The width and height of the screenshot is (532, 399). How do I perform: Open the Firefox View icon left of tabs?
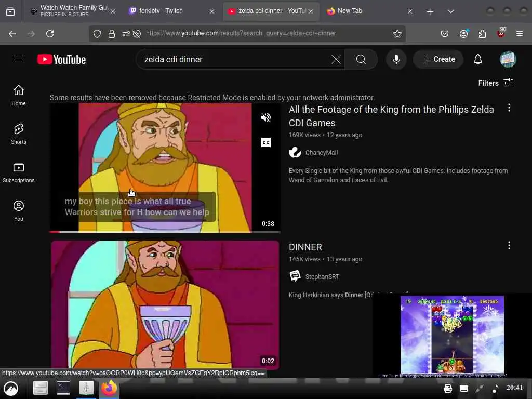[x=10, y=11]
